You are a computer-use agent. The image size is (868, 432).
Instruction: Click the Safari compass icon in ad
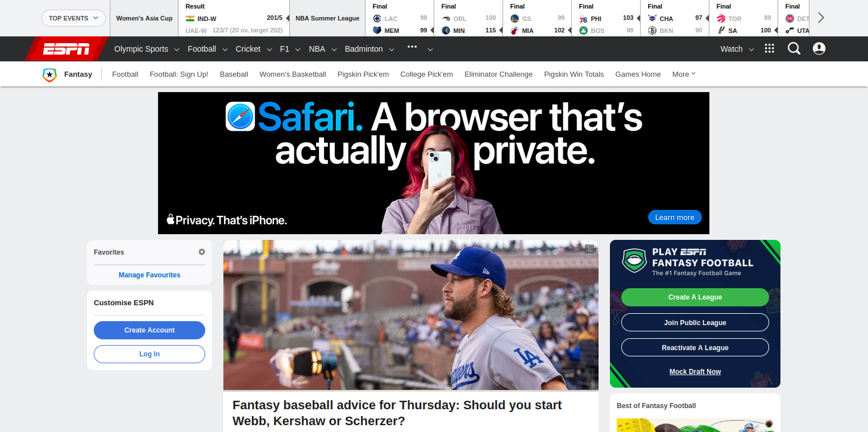coord(240,117)
